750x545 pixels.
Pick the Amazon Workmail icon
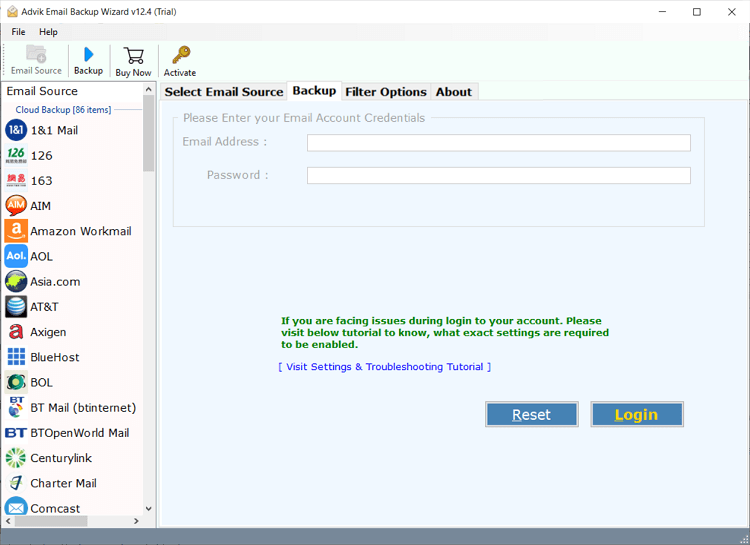click(x=16, y=231)
